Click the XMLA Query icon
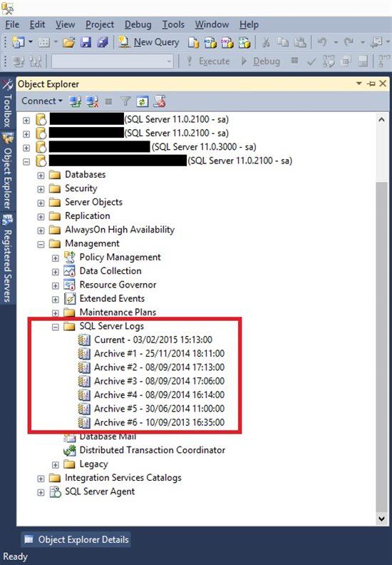392x565 pixels. (244, 43)
